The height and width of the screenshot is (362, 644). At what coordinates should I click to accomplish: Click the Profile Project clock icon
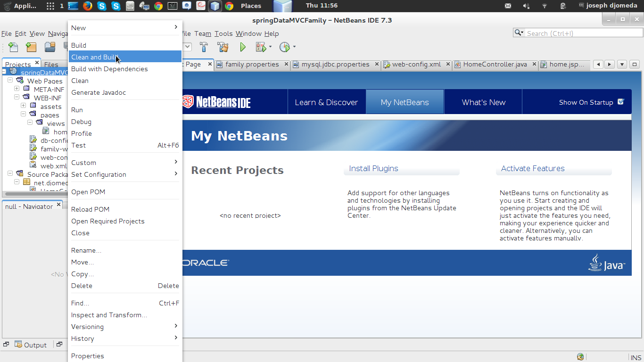285,47
